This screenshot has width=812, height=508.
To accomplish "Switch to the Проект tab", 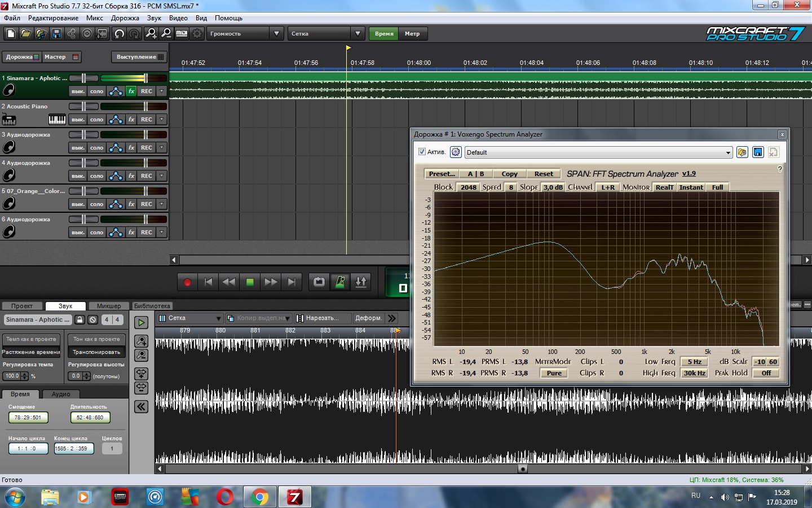I will (x=22, y=306).
